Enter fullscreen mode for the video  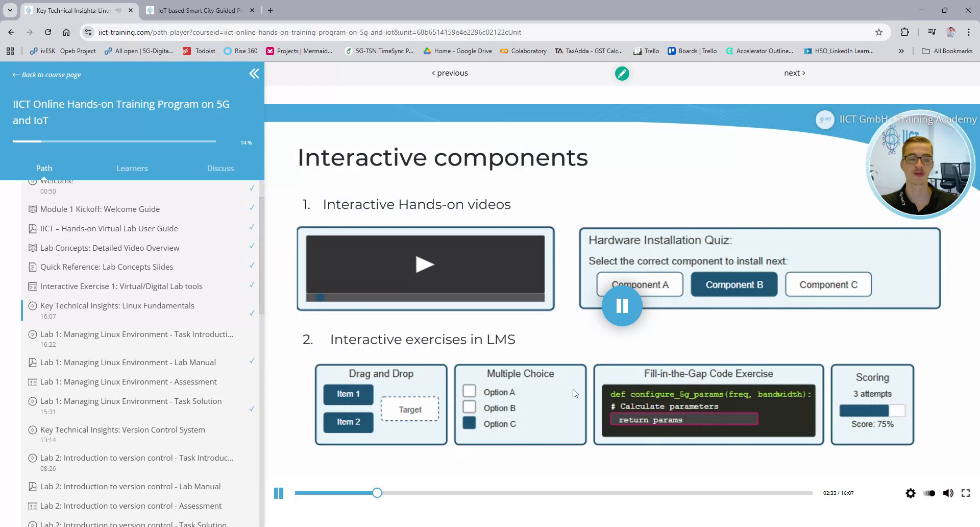click(966, 493)
